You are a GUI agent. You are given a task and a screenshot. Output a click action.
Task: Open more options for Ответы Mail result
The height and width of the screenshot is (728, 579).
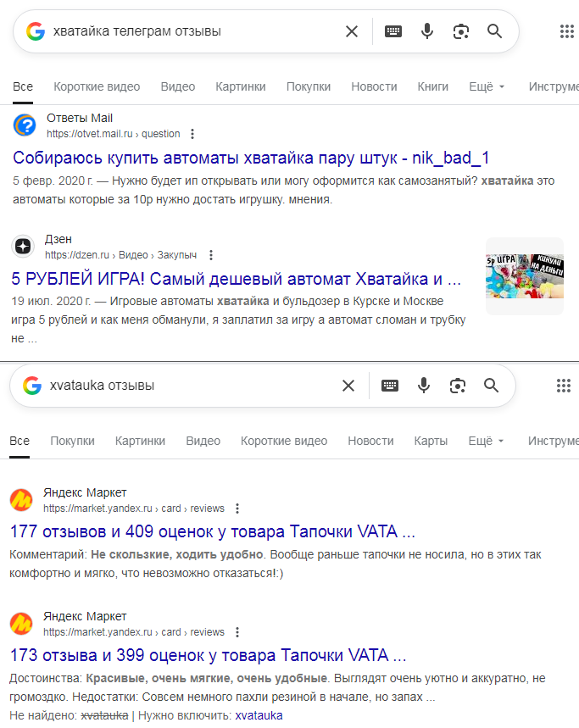(192, 134)
